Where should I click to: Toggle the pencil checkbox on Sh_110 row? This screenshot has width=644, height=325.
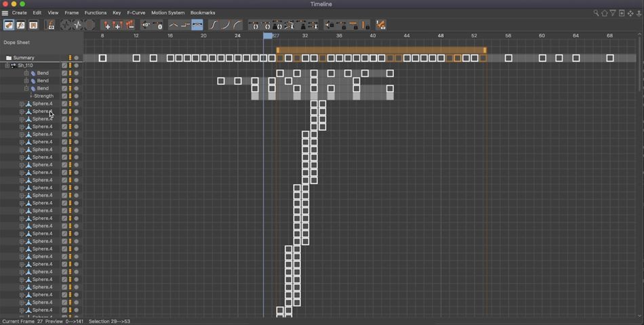(64, 66)
